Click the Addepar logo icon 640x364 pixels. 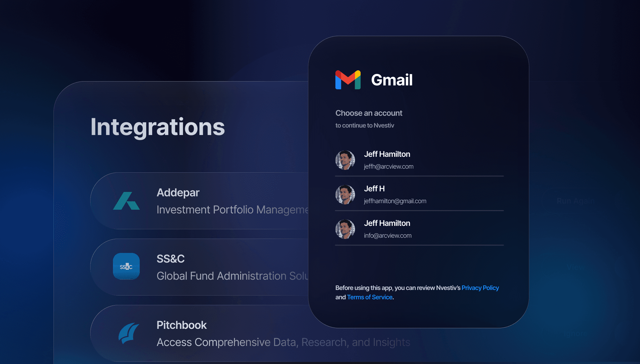[x=126, y=201]
